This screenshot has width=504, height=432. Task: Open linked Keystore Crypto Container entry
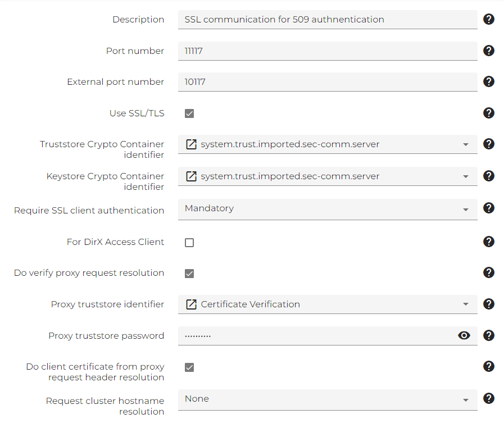click(191, 176)
